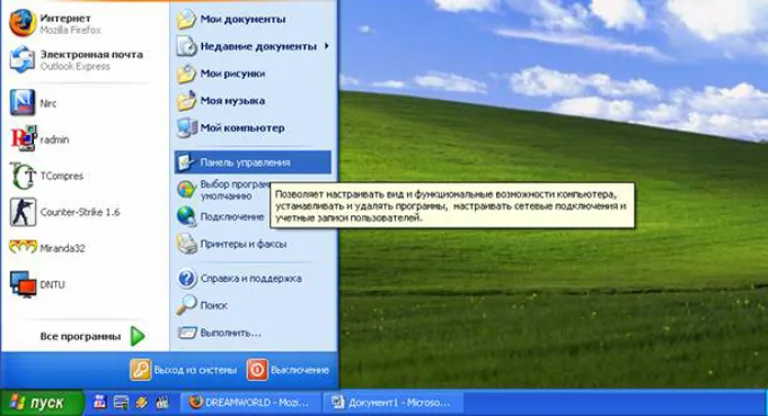Click the Выход из системы key icon

(x=140, y=370)
